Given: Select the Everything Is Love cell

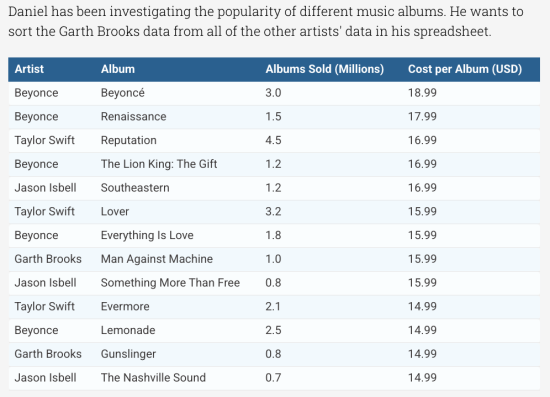Looking at the screenshot, I should [147, 235].
